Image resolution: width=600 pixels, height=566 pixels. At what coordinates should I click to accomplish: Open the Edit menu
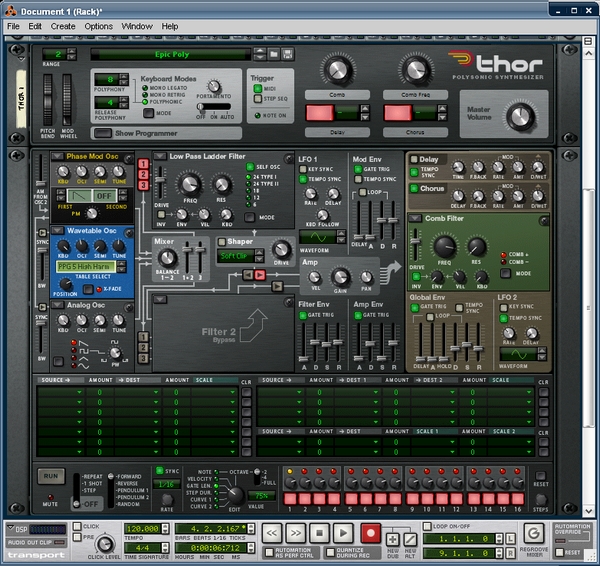35,26
